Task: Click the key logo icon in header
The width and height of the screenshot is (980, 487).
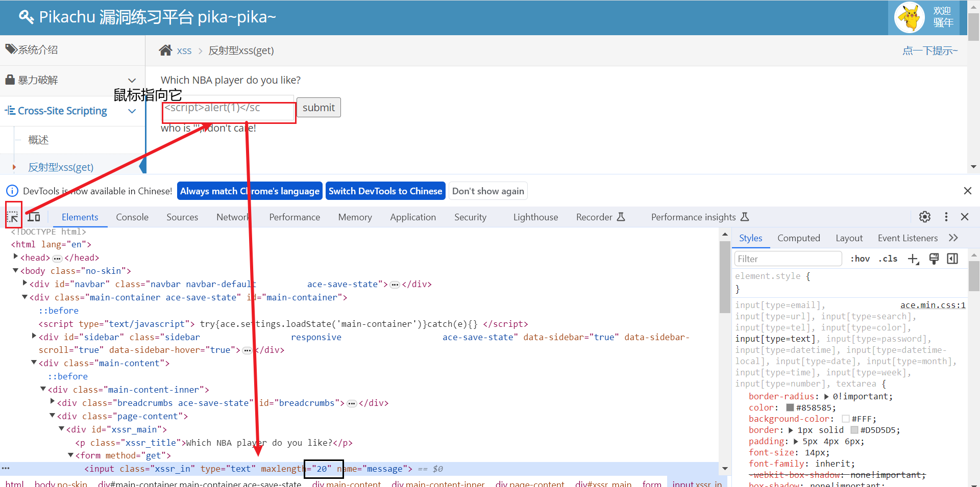Action: point(26,17)
